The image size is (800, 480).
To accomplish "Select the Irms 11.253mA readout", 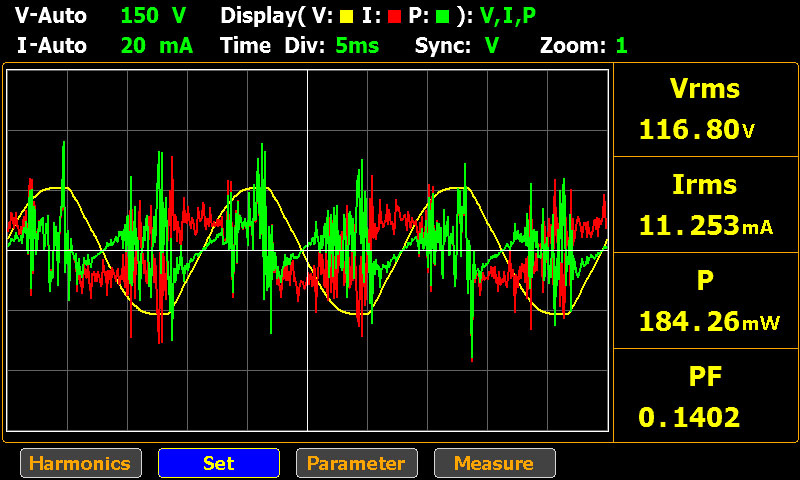I will click(x=706, y=205).
